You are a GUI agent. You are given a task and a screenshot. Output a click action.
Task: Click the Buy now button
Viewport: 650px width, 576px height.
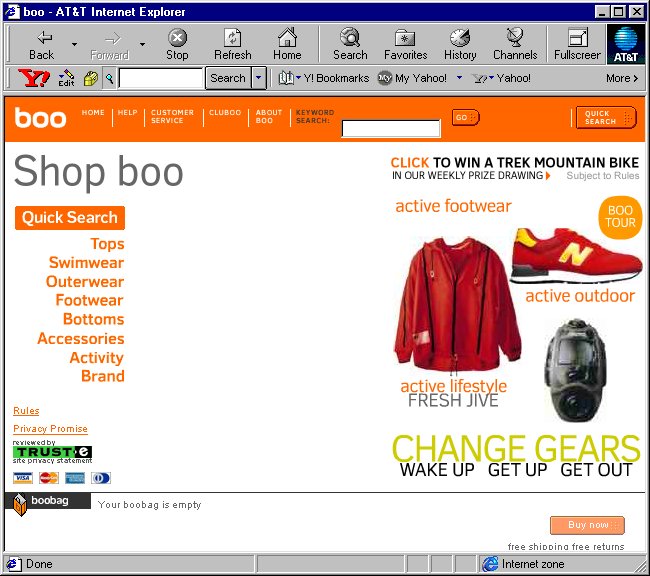pos(587,525)
